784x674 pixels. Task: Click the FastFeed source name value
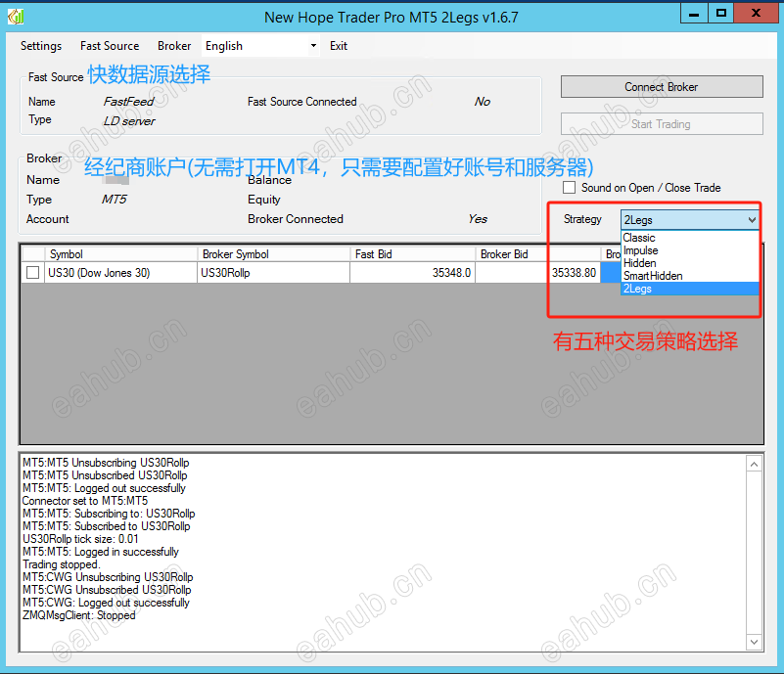pyautogui.click(x=128, y=102)
